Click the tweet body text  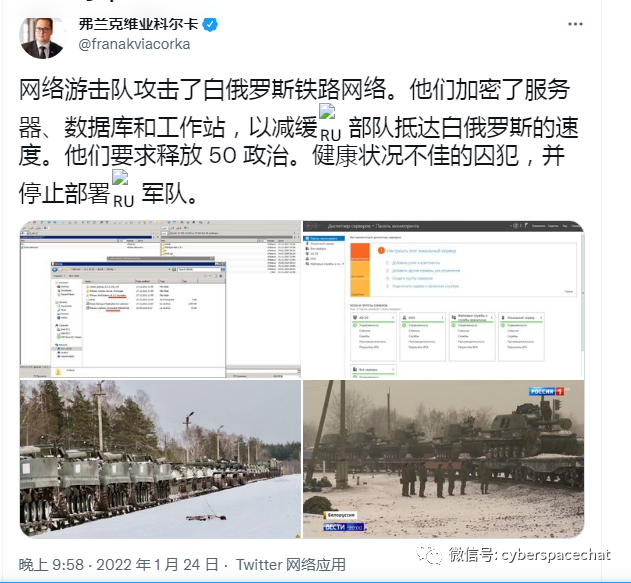pyautogui.click(x=299, y=141)
